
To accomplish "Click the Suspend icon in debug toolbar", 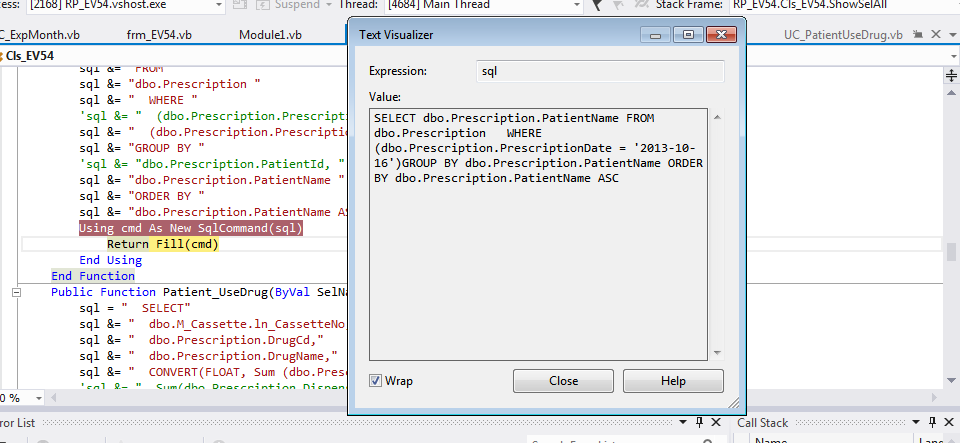I will [x=262, y=5].
